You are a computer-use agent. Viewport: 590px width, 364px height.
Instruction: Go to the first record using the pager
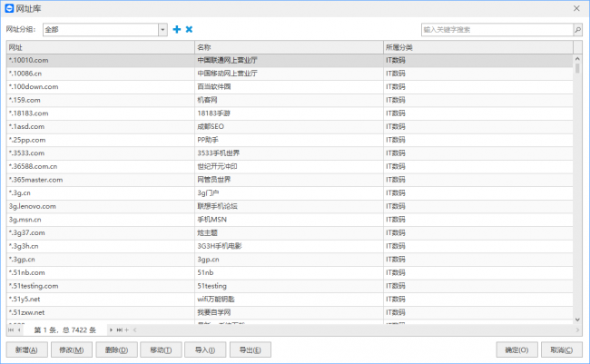(x=11, y=330)
